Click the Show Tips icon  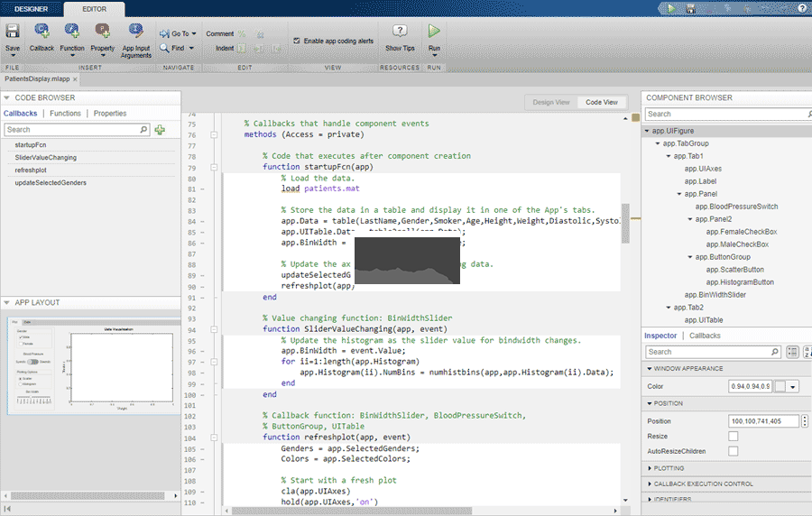(x=400, y=32)
